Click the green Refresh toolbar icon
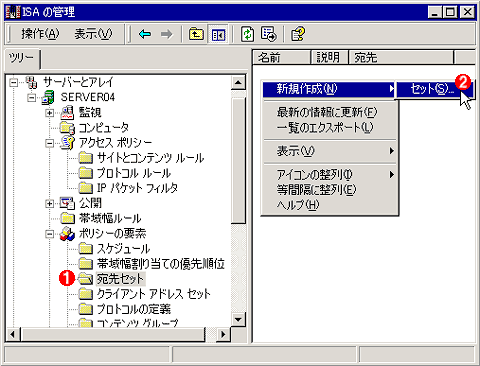This screenshot has width=480, height=366. coord(247,34)
